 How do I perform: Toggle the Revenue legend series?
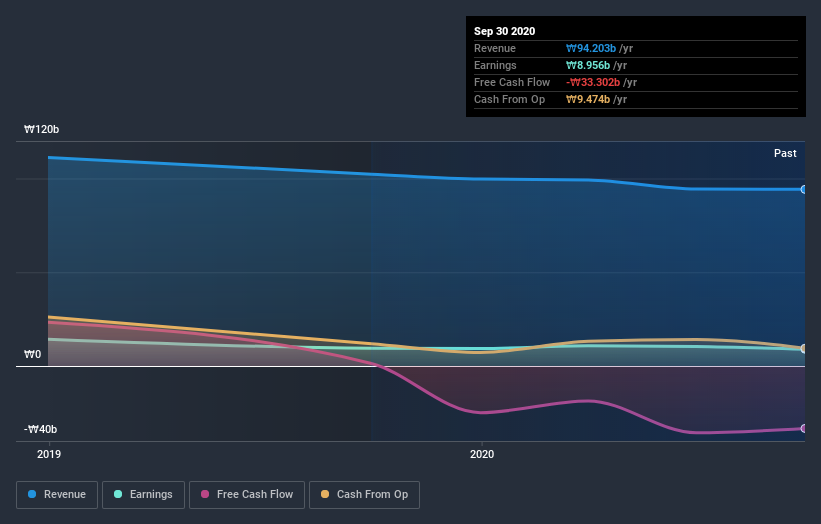pos(57,495)
